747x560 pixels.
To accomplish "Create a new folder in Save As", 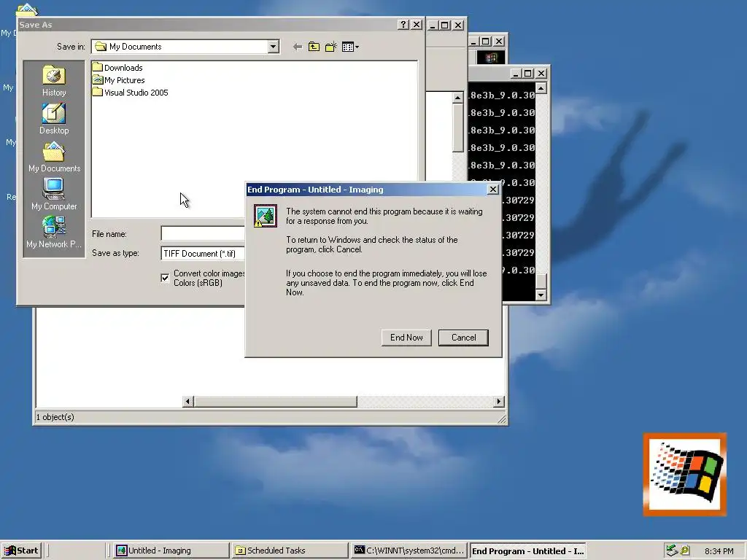I will [x=331, y=47].
